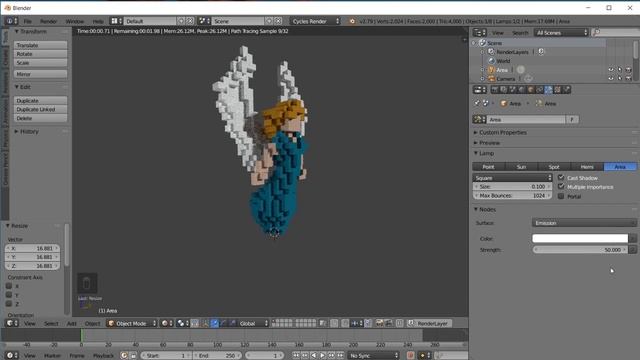Screen dimensions: 640x360
Task: Click the Outliner editor type icon
Action: [x=480, y=33]
